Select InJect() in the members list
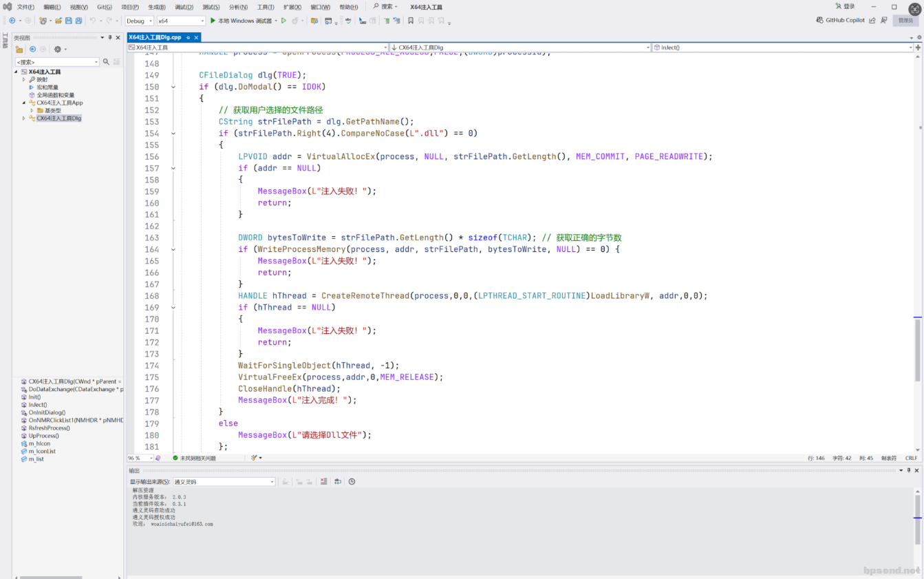 point(38,405)
